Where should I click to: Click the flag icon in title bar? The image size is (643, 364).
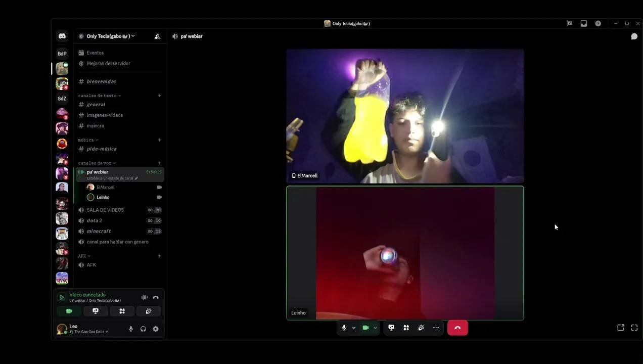[570, 23]
